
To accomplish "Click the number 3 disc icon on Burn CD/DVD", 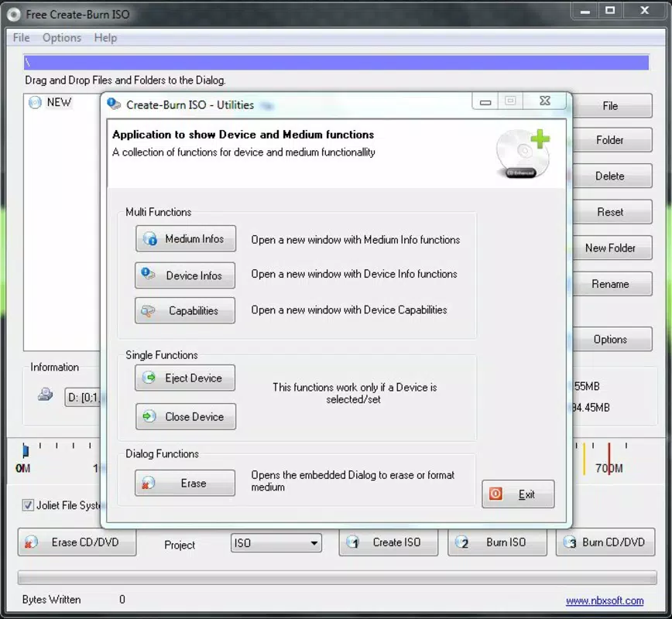I will (x=571, y=542).
